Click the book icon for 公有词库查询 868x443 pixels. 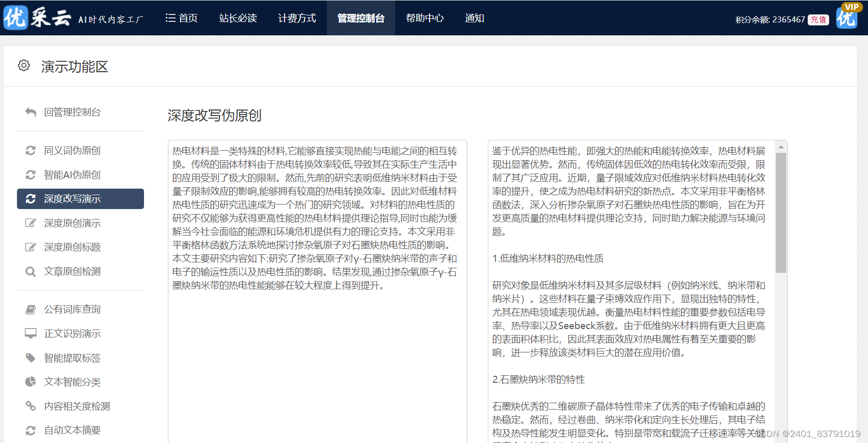(x=31, y=310)
